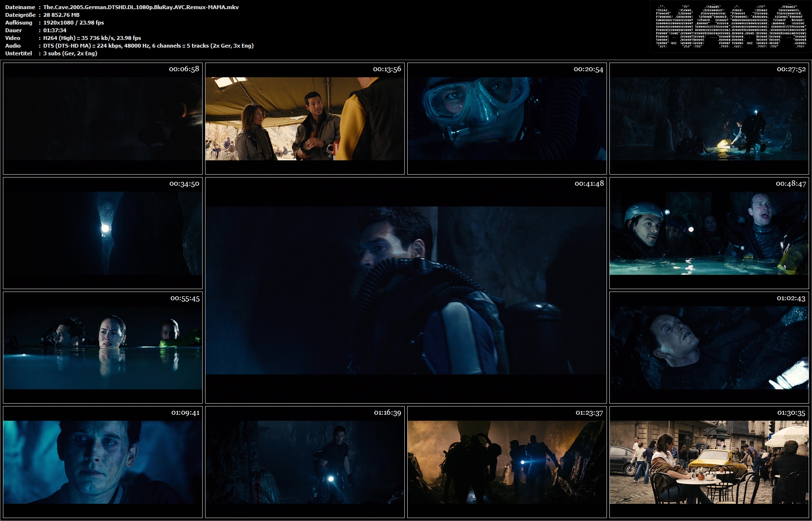
Task: Click the Dateigröße label
Action: click(21, 15)
